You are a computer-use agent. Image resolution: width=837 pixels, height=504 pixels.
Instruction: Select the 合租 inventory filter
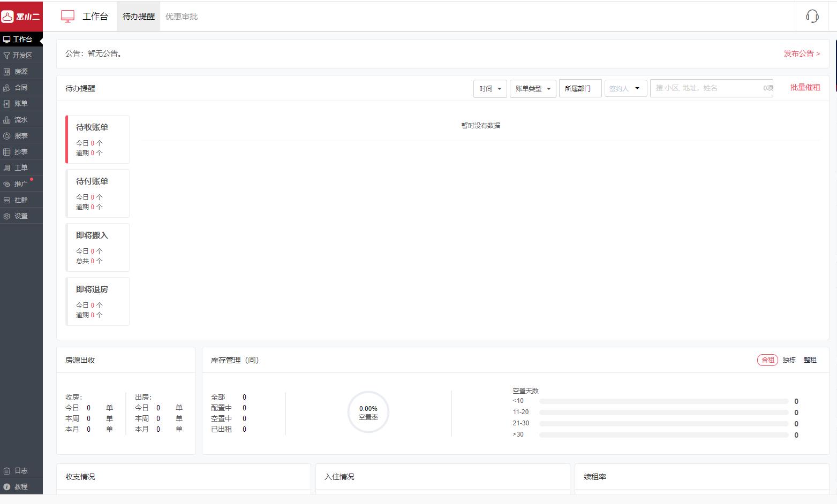click(767, 360)
